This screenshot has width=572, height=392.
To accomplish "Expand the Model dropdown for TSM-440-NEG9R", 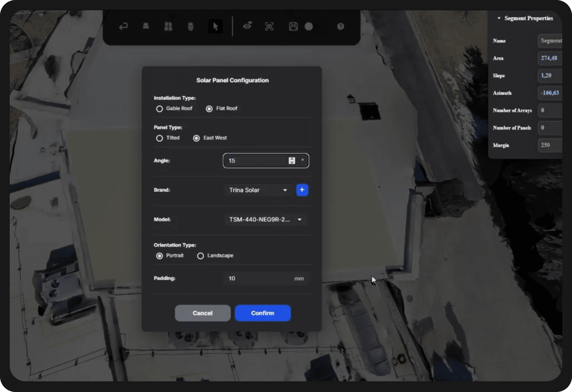I will [x=266, y=220].
